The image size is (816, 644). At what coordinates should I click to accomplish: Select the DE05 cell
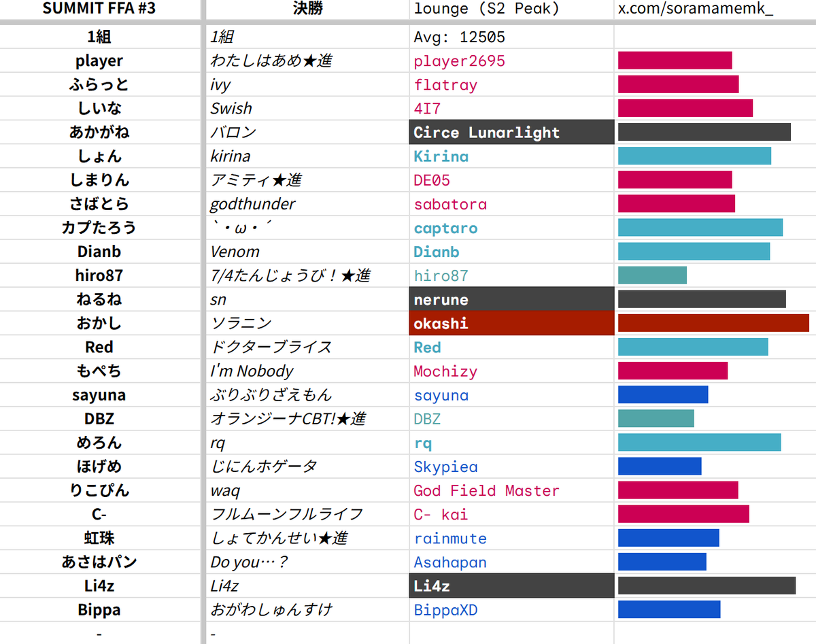pos(511,180)
